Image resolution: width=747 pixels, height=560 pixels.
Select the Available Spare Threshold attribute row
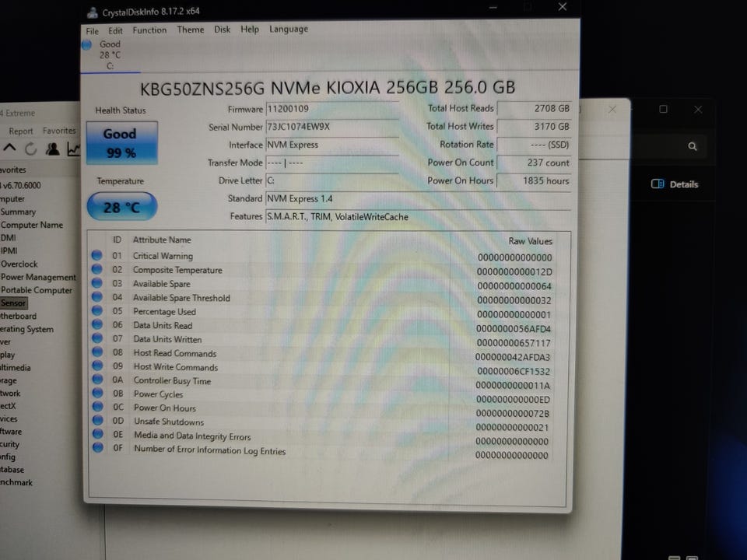tap(322, 298)
